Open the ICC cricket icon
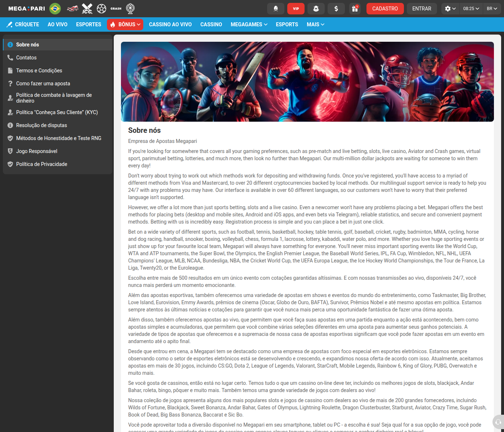 pos(87,9)
